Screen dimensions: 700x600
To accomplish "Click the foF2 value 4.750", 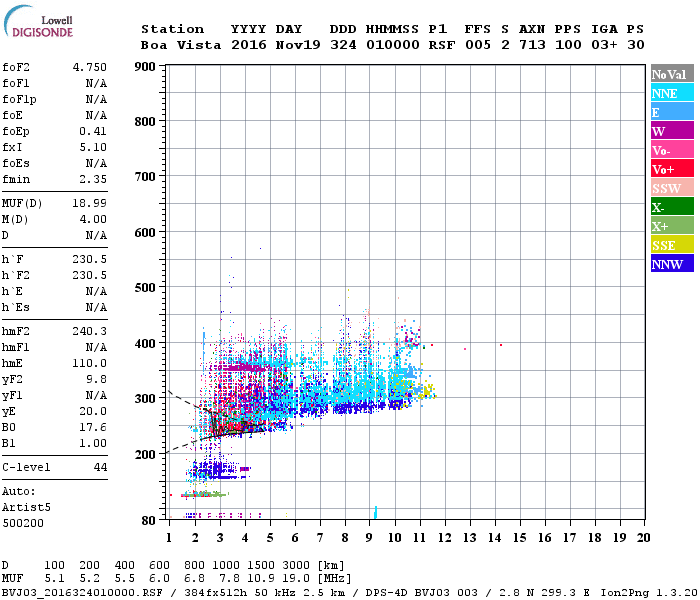I will tap(90, 67).
